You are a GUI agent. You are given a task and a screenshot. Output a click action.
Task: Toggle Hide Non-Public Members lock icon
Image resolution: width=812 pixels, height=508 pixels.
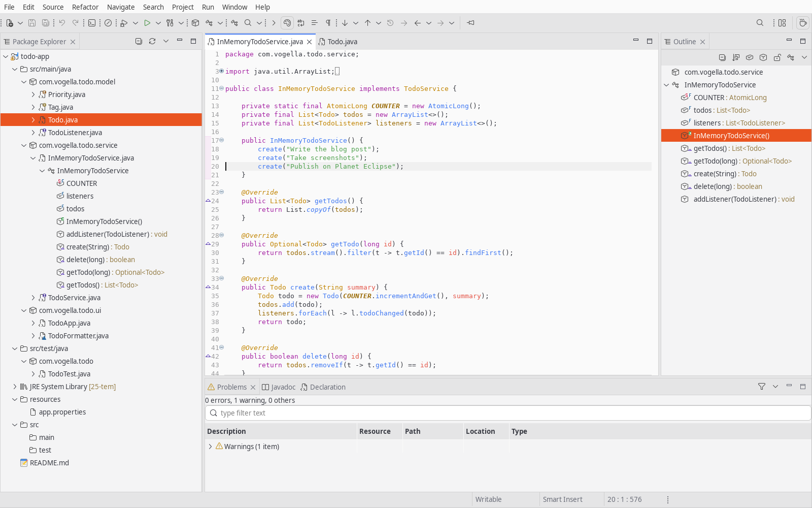777,57
